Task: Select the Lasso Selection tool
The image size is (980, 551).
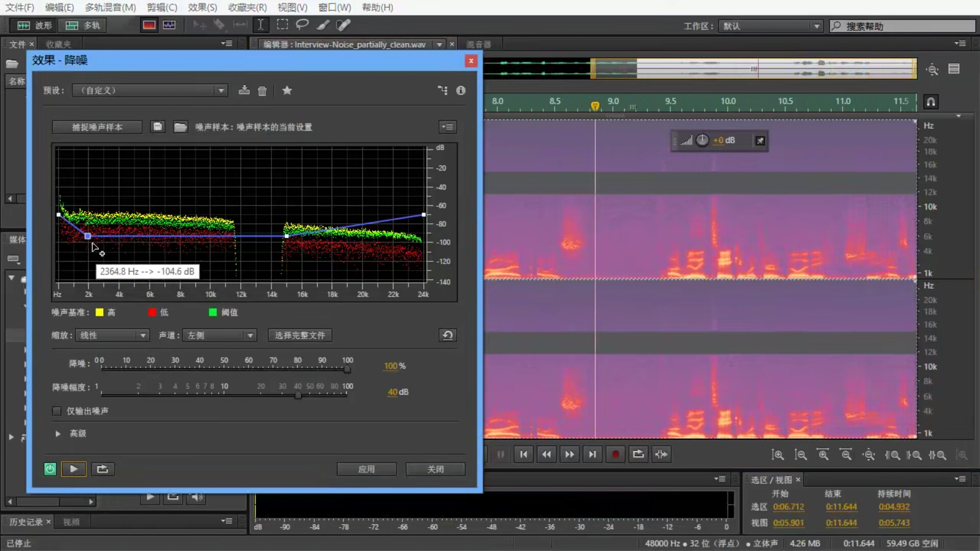Action: [x=302, y=24]
